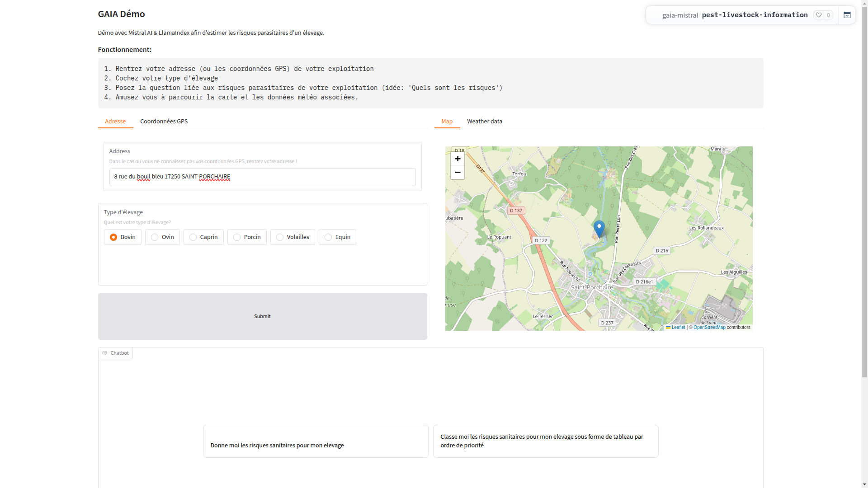Click Les Aiguilles place label
The image size is (868, 488).
point(734,272)
